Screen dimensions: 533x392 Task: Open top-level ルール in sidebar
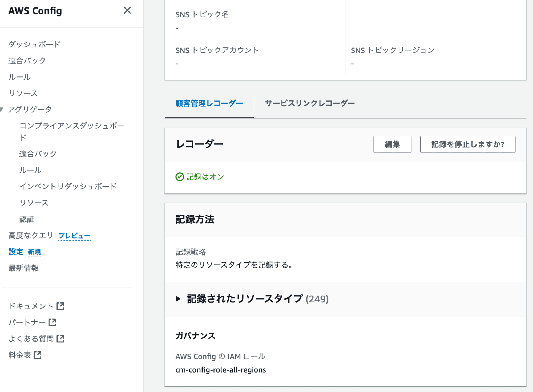(x=19, y=77)
